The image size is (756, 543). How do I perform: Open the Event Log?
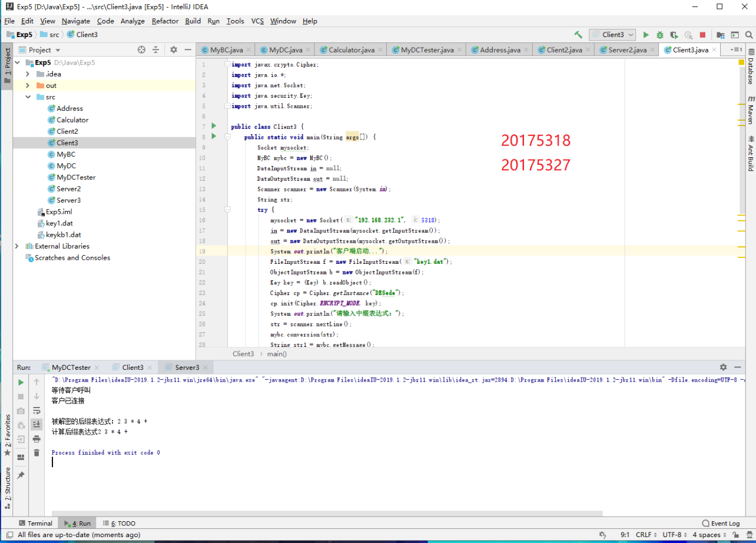pos(721,523)
